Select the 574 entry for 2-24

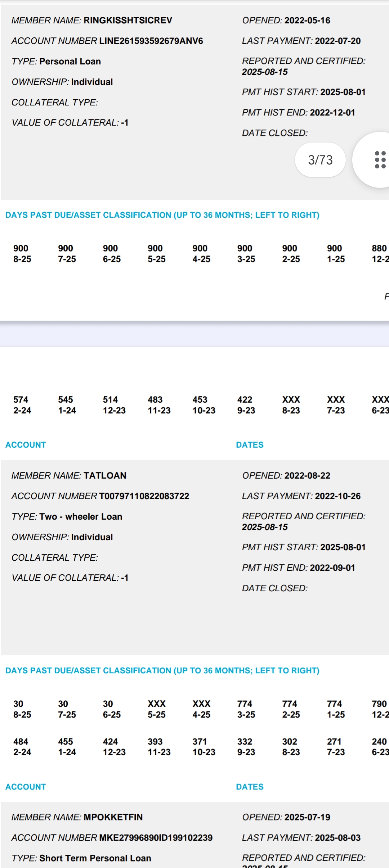[22, 405]
